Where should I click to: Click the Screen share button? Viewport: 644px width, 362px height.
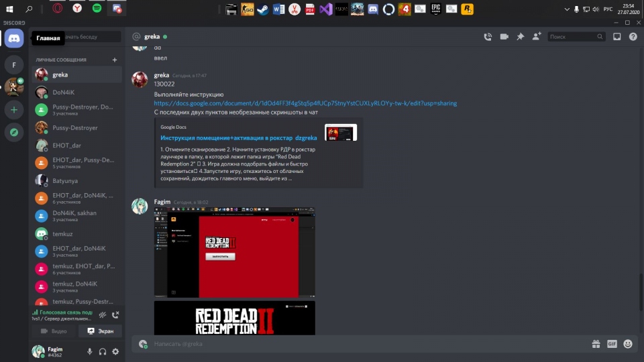[x=100, y=330]
